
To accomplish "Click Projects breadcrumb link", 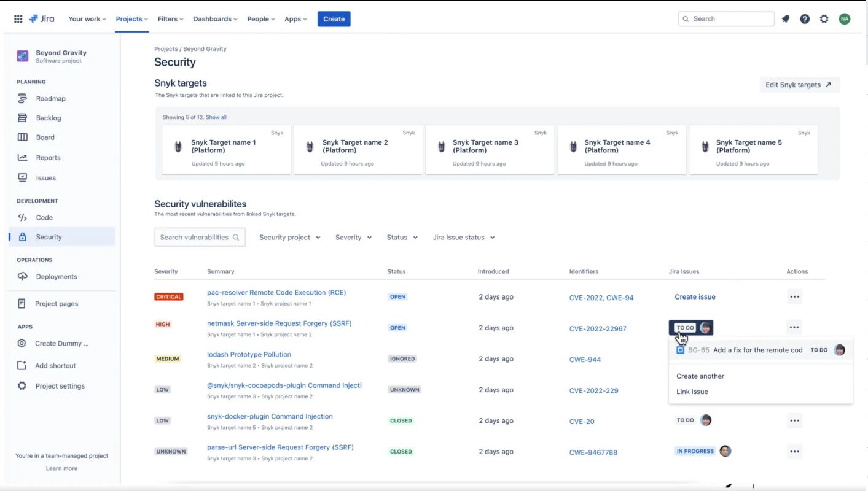I will pos(166,49).
